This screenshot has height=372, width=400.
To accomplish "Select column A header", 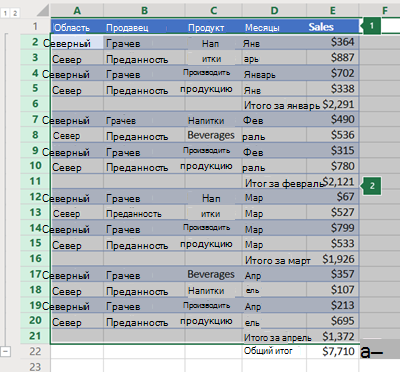I will (77, 11).
